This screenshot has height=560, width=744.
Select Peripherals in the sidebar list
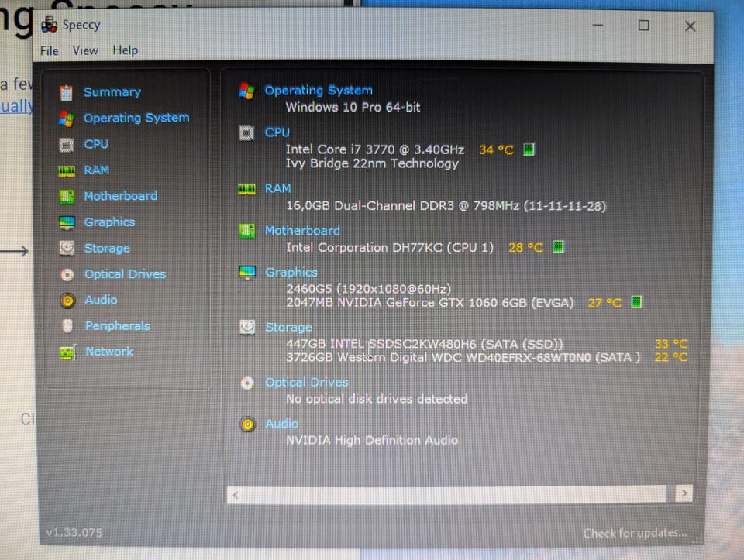pyautogui.click(x=118, y=326)
